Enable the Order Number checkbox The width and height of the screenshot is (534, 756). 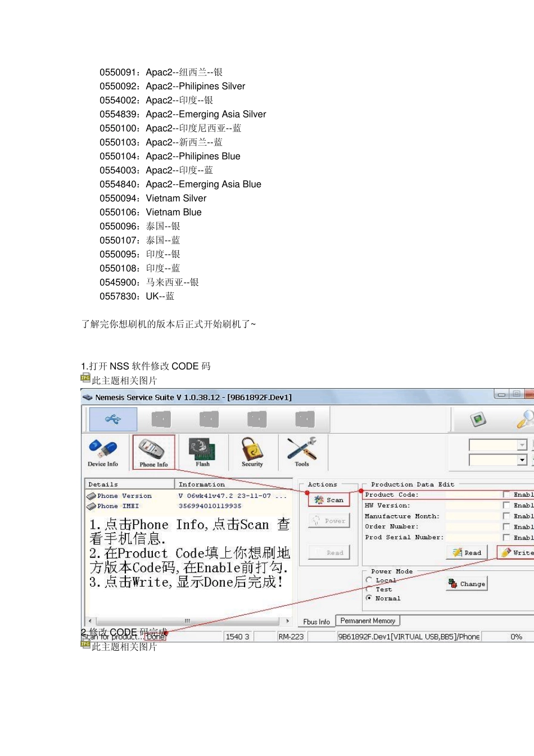(x=506, y=526)
